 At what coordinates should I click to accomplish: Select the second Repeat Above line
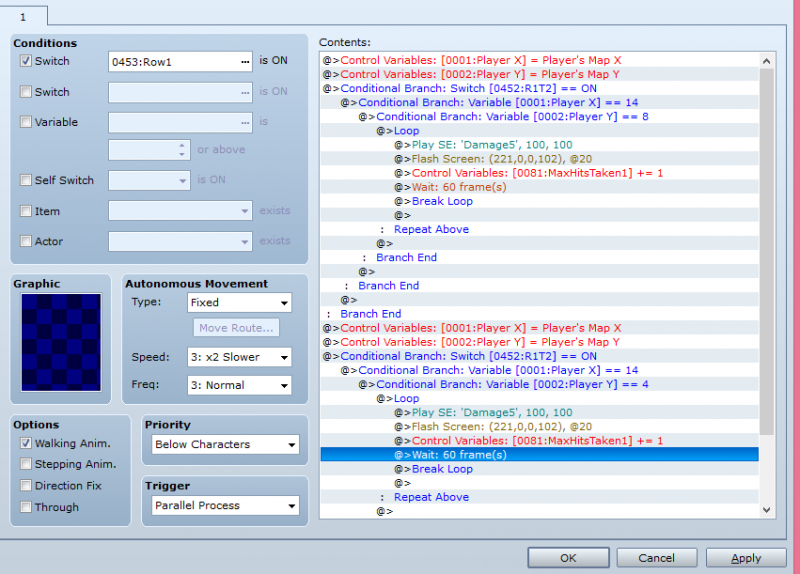coord(540,497)
